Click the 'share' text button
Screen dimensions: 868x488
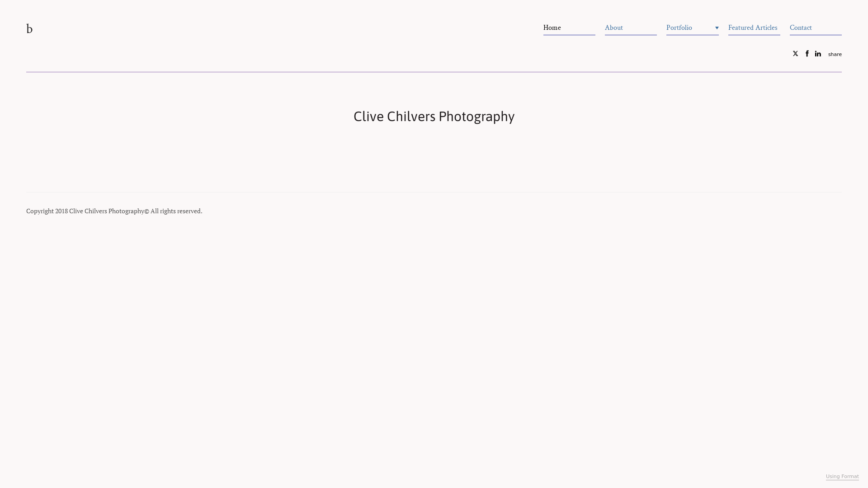pos(835,54)
